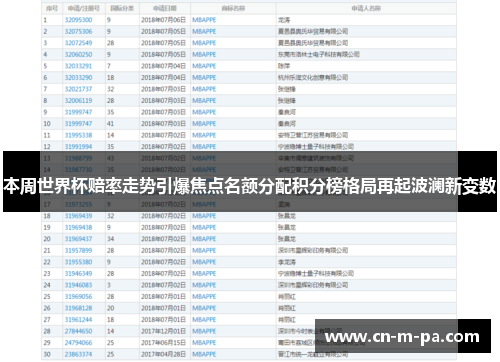Select the 商标名称 column header
500x362 pixels.
pos(233,8)
